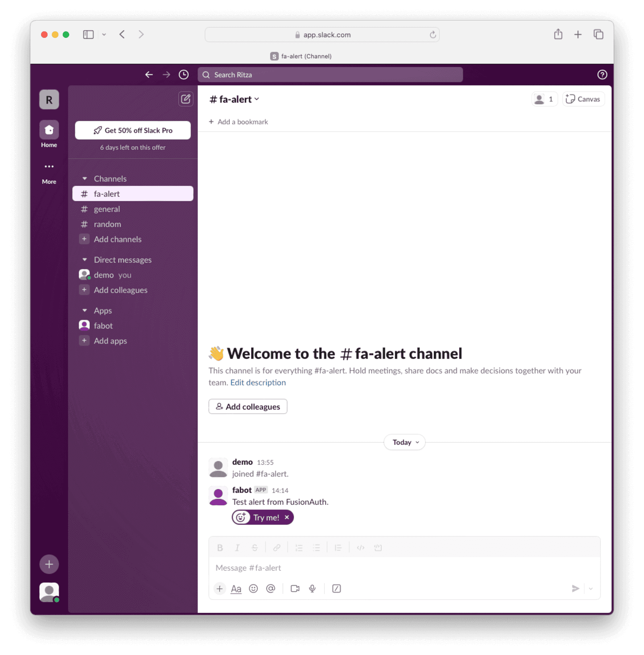Viewport: 644px width, 655px height.
Task: Click the ordered list icon
Action: [x=299, y=548]
